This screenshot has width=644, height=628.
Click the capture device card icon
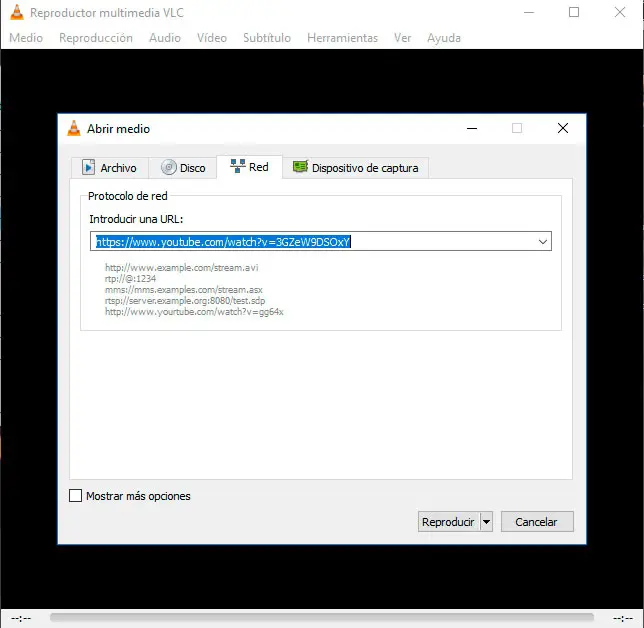300,166
